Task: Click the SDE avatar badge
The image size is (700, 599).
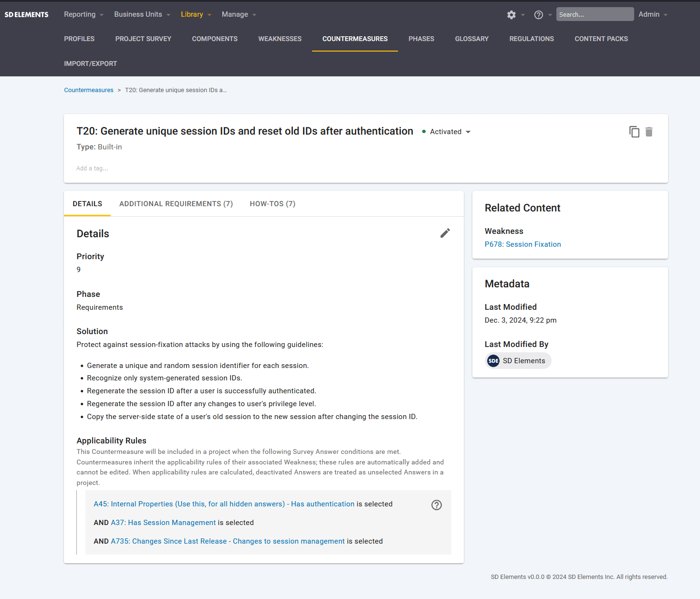Action: pos(493,361)
